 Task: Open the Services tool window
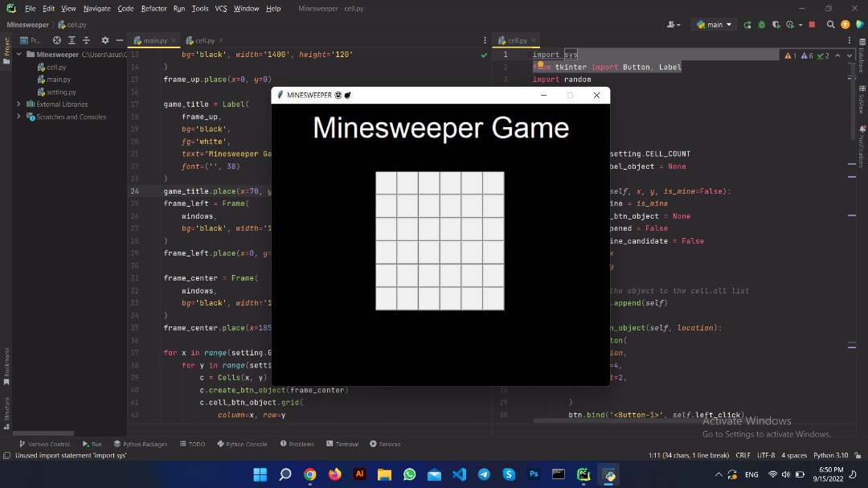pos(385,444)
